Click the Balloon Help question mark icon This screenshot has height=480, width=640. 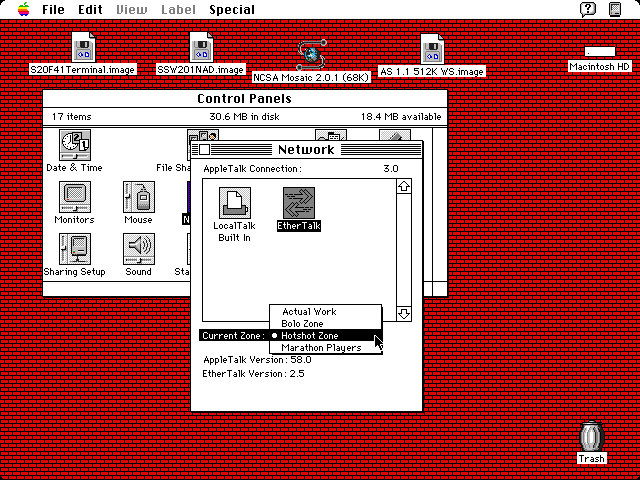(588, 9)
